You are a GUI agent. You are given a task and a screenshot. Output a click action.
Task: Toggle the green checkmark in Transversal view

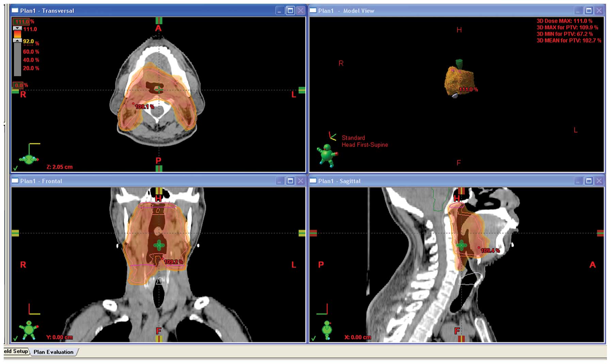[15, 168]
